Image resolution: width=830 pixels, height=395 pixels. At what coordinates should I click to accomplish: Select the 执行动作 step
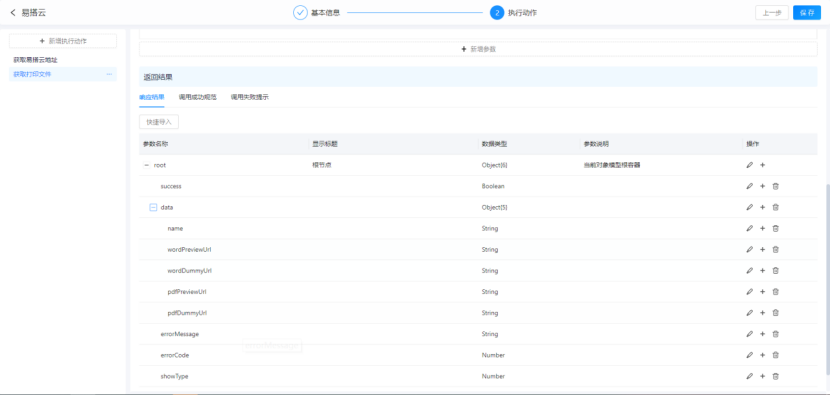pos(513,13)
